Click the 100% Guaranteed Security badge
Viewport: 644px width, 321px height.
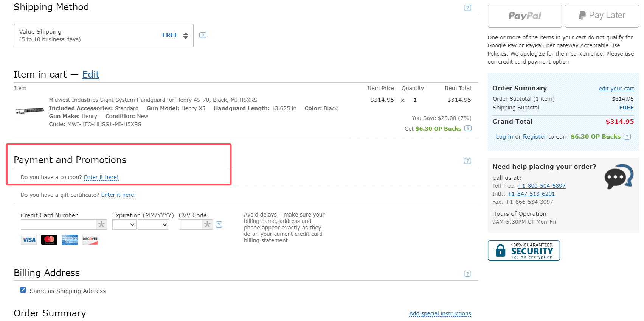coord(523,251)
